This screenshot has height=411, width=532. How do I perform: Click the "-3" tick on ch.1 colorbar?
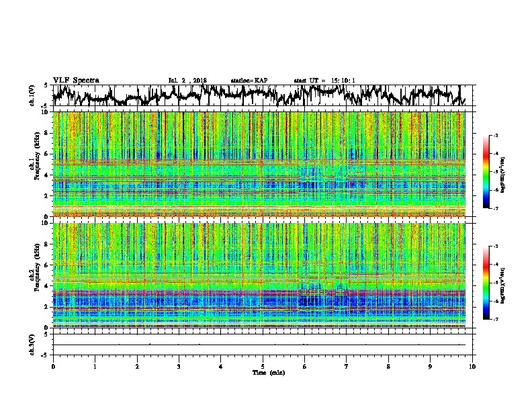coord(495,136)
